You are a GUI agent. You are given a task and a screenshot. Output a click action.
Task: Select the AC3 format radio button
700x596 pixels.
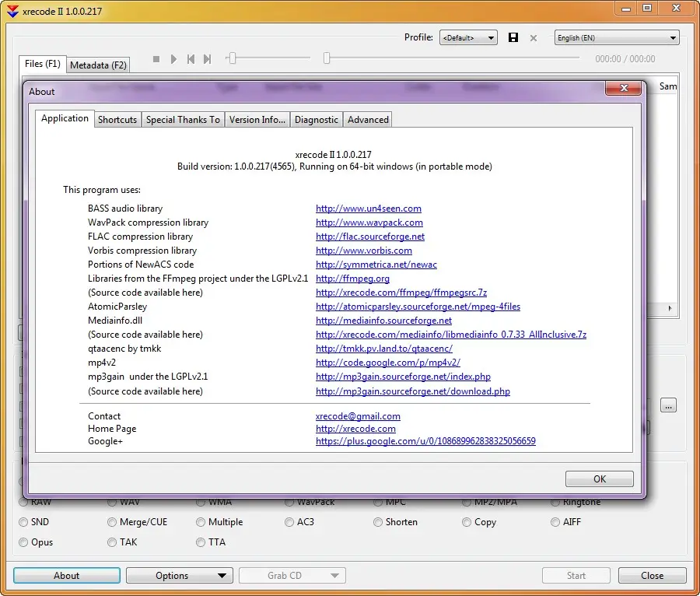(289, 522)
